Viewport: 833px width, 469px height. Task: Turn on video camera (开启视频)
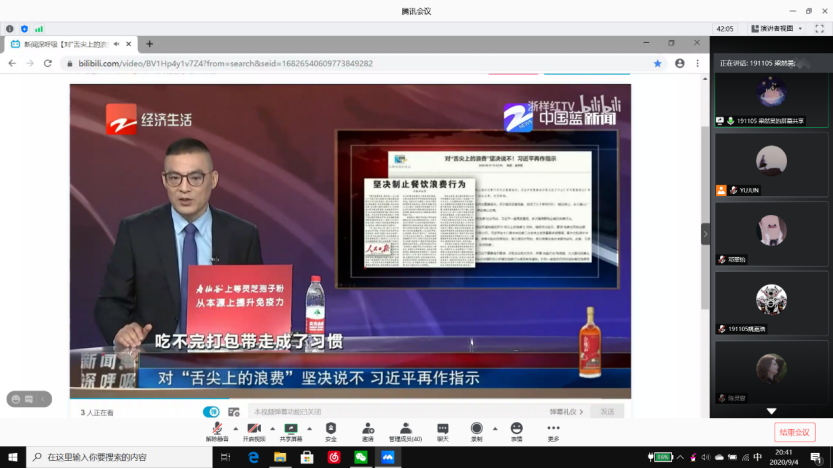pyautogui.click(x=253, y=429)
